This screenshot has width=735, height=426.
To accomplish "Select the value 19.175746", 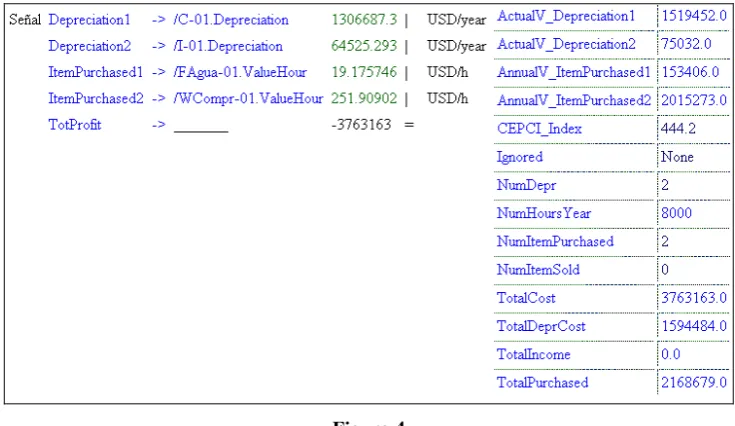I will pyautogui.click(x=364, y=73).
